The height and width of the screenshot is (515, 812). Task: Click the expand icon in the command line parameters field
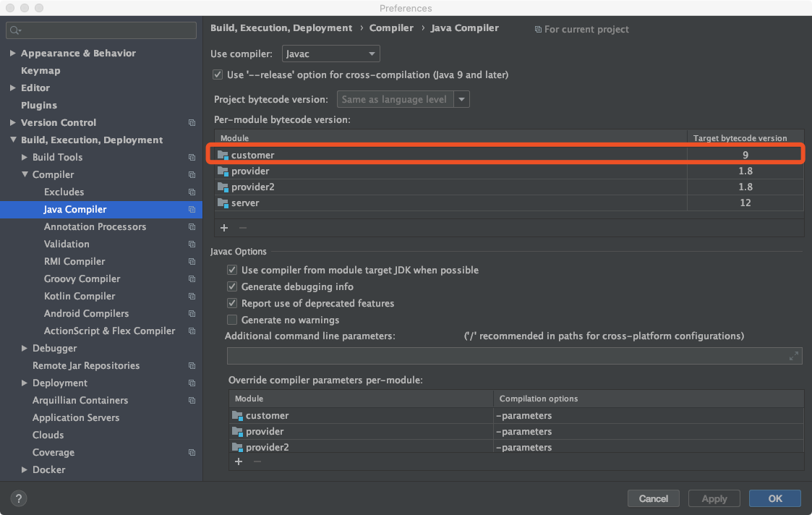click(794, 355)
